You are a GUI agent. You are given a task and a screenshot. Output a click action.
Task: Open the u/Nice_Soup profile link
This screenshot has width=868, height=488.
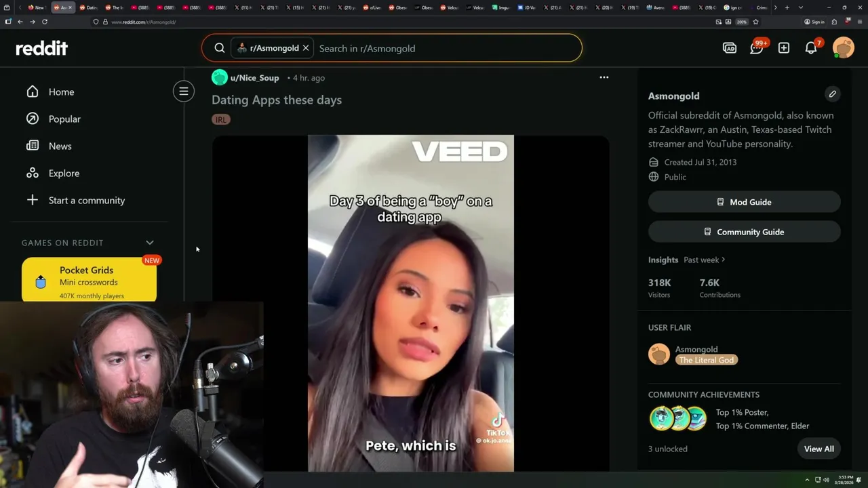coord(255,78)
